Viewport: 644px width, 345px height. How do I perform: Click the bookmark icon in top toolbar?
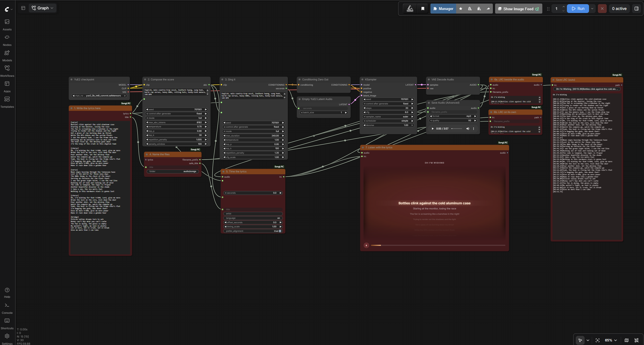coord(423,8)
